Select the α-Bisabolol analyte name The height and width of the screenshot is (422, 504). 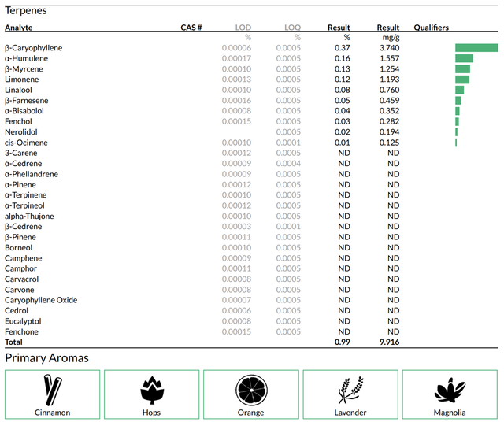coord(24,111)
